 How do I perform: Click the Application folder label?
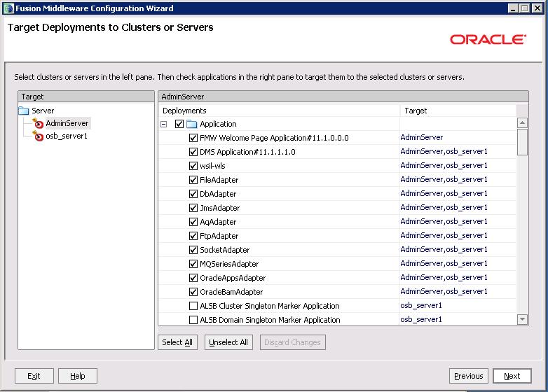point(218,124)
